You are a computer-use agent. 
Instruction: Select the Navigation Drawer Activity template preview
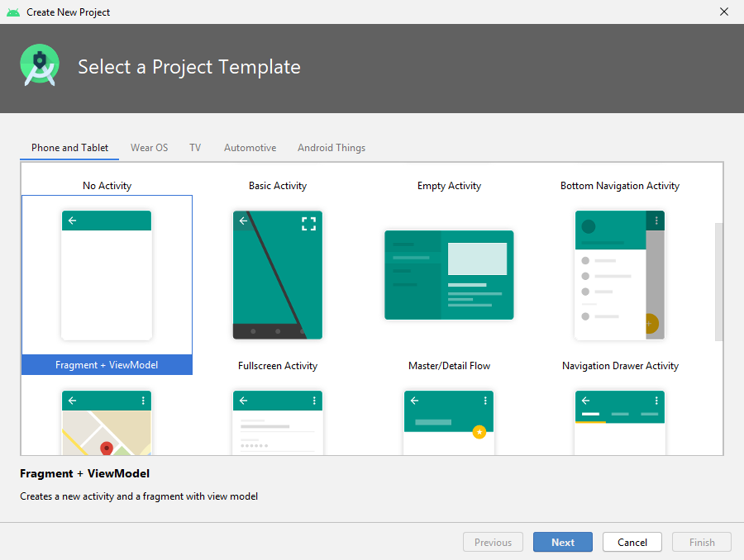click(620, 275)
